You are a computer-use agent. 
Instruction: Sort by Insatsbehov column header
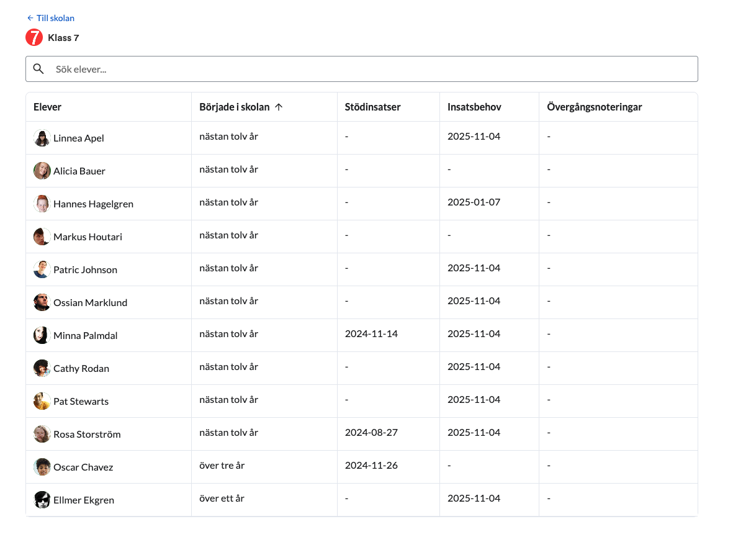pos(474,107)
